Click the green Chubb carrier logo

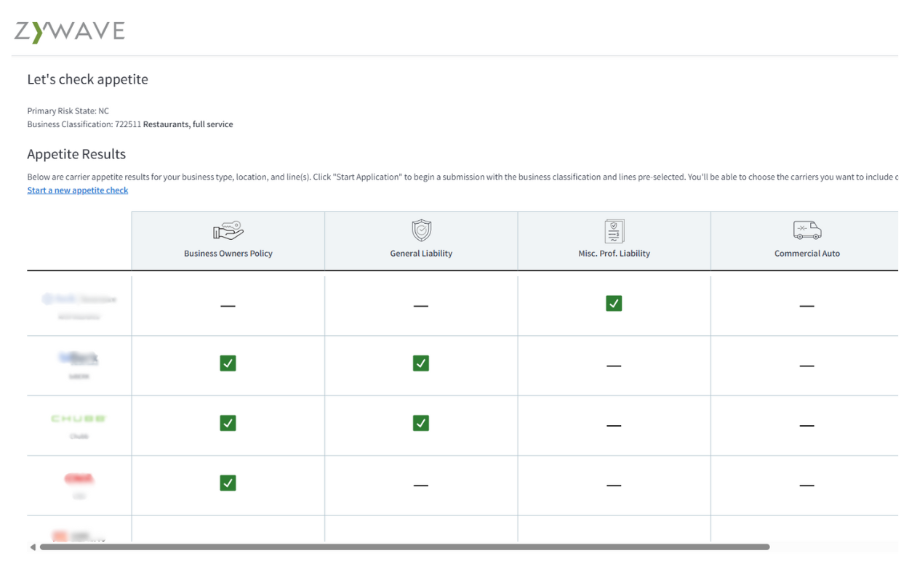pyautogui.click(x=79, y=419)
